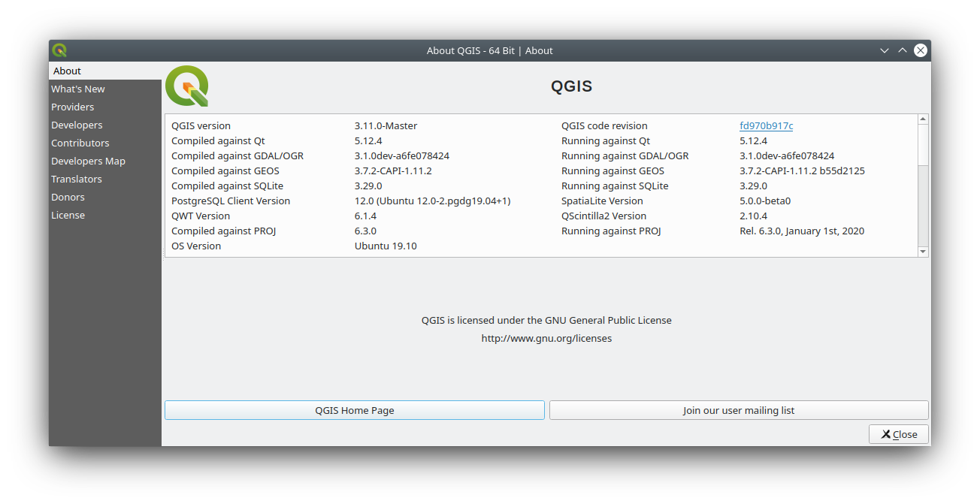Expand the window shade dropdown arrow
Viewport: 980px width, 504px height.
(x=885, y=50)
